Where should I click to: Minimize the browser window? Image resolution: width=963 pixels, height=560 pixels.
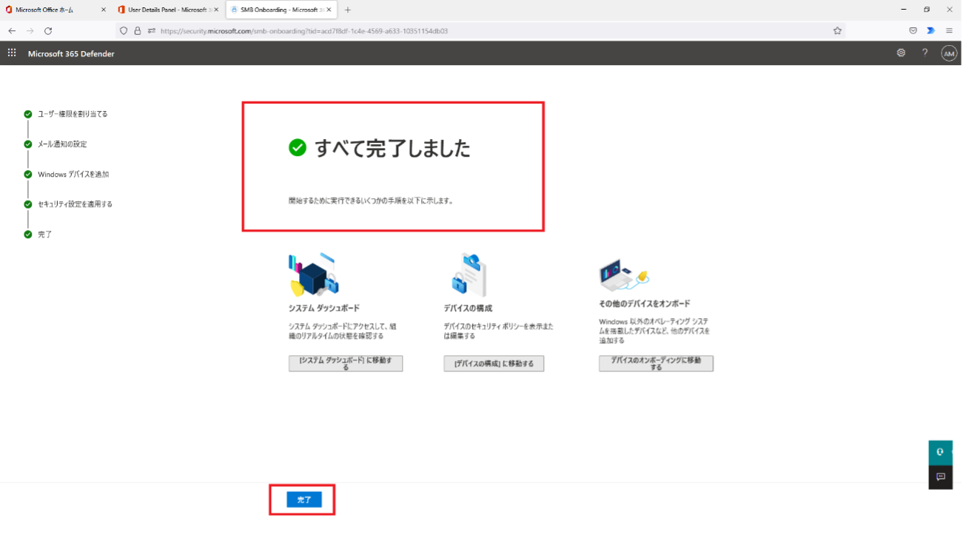click(x=904, y=10)
